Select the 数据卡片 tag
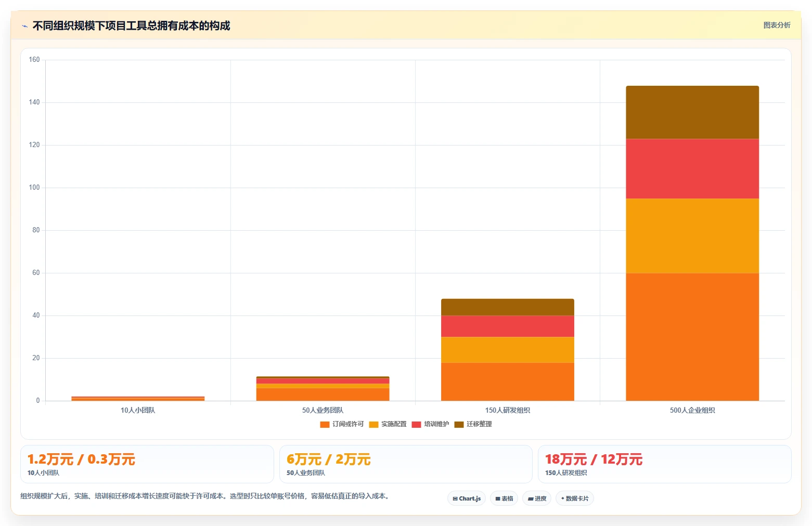 (x=575, y=498)
